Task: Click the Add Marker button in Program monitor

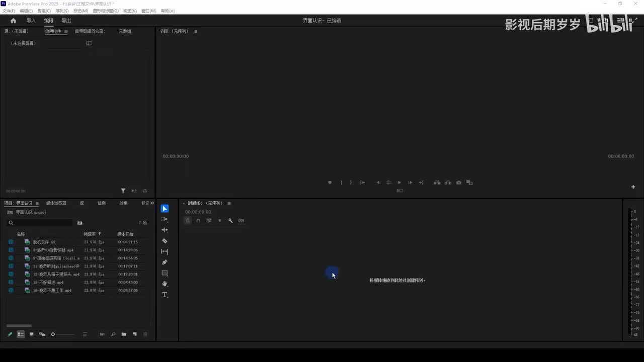Action: point(330,183)
